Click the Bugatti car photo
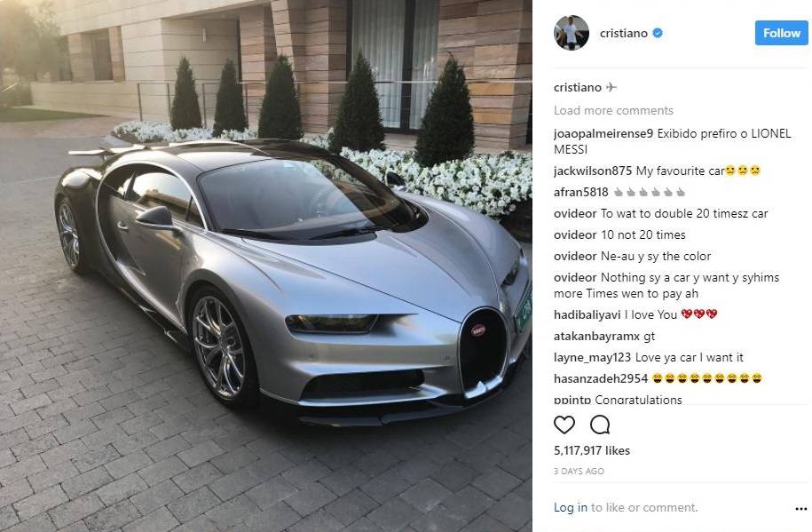Image resolution: width=812 pixels, height=532 pixels. pyautogui.click(x=266, y=266)
